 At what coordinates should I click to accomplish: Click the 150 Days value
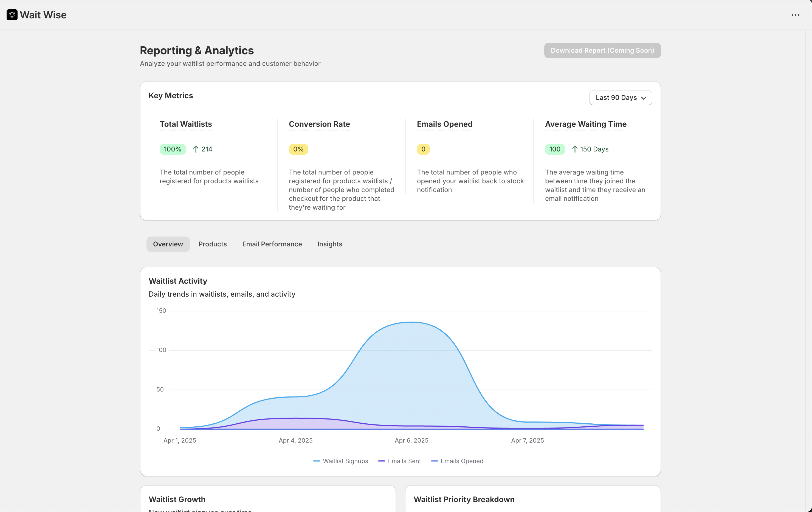594,149
